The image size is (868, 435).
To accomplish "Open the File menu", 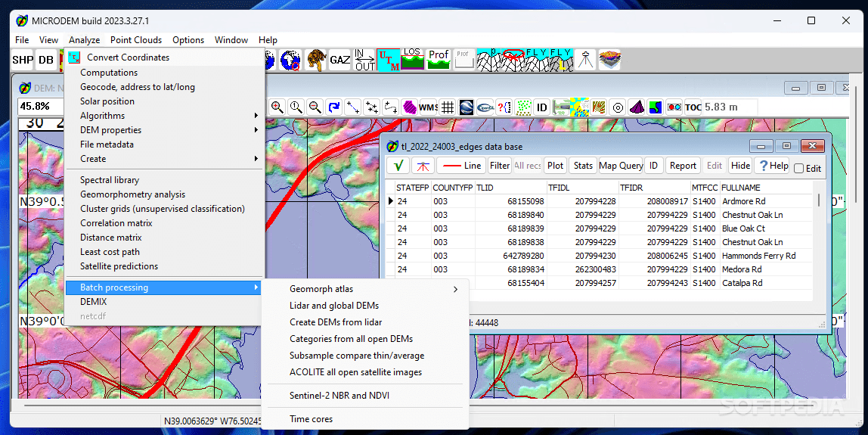I will click(x=22, y=40).
